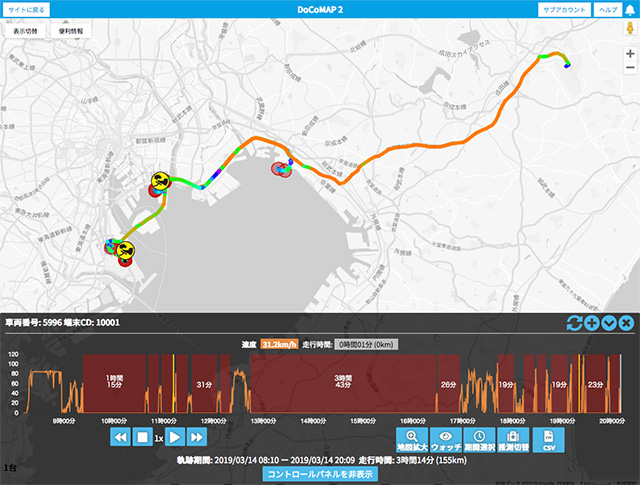
Task: Collapse panel with the down chevron icon
Action: (x=608, y=323)
